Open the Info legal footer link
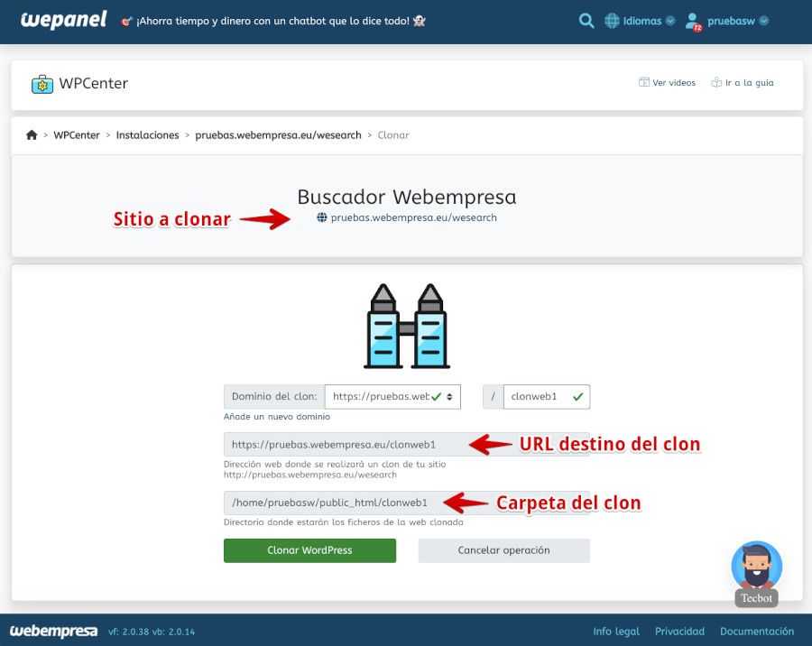 tap(616, 631)
